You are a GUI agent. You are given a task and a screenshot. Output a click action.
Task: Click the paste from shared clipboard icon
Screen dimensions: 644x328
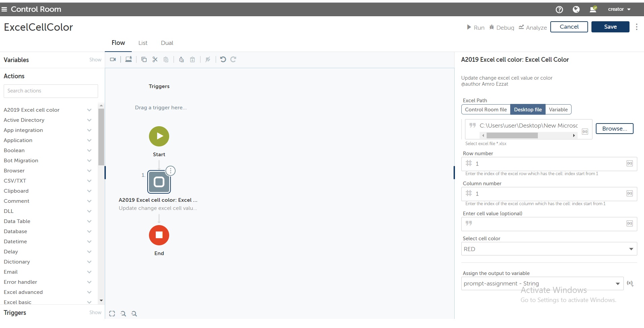tap(192, 59)
